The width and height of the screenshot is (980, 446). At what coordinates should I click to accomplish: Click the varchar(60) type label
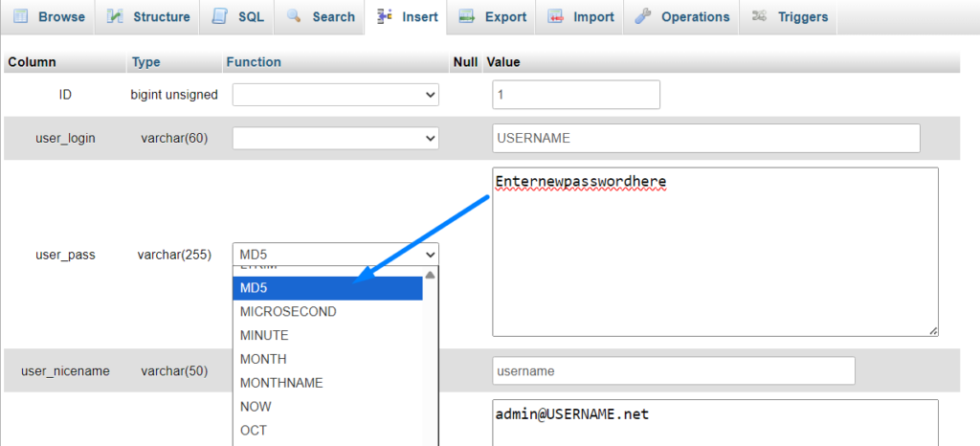click(x=174, y=139)
